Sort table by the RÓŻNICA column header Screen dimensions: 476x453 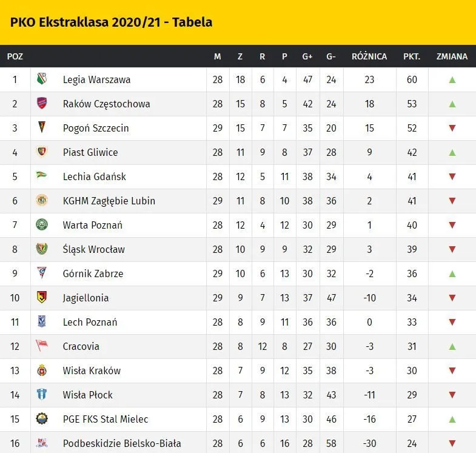369,56
